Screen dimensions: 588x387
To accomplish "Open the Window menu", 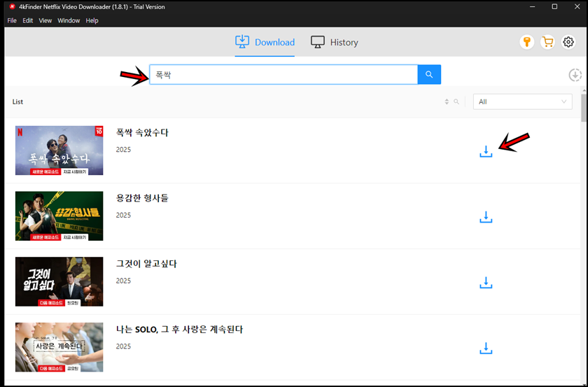I will pyautogui.click(x=69, y=20).
